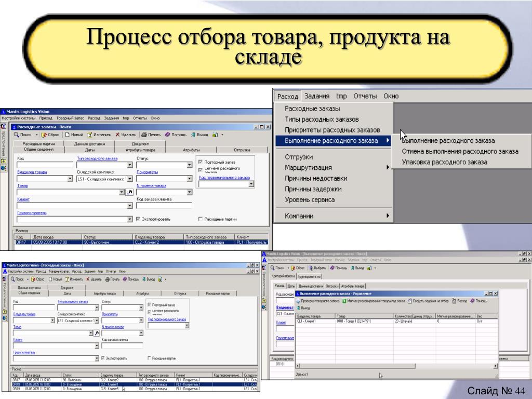Click Изменить icon in upper Расходные заказы window

coord(89,135)
